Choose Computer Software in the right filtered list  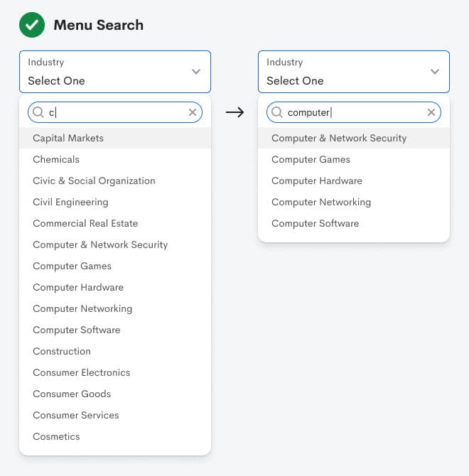click(315, 223)
